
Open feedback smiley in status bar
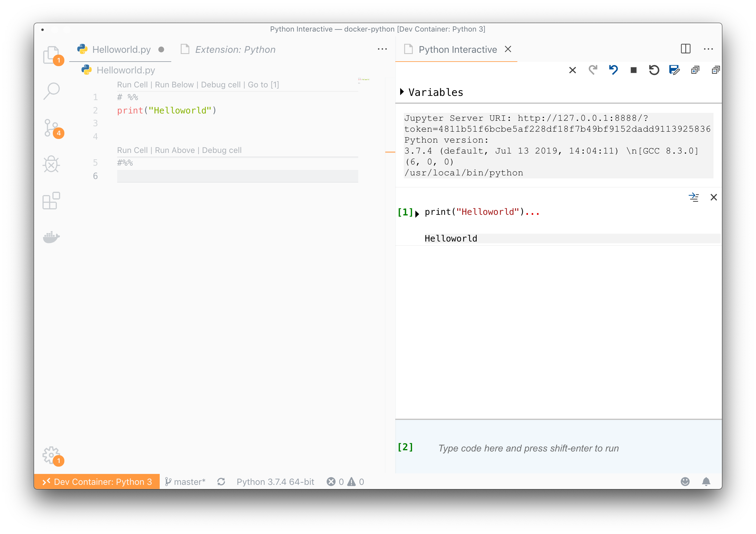pyautogui.click(x=685, y=481)
